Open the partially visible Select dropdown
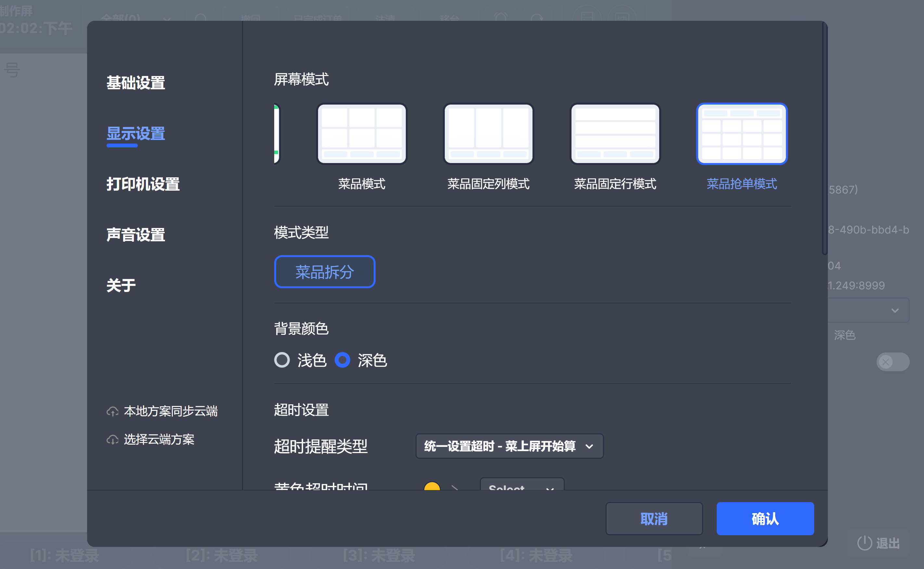This screenshot has height=569, width=924. tap(522, 485)
